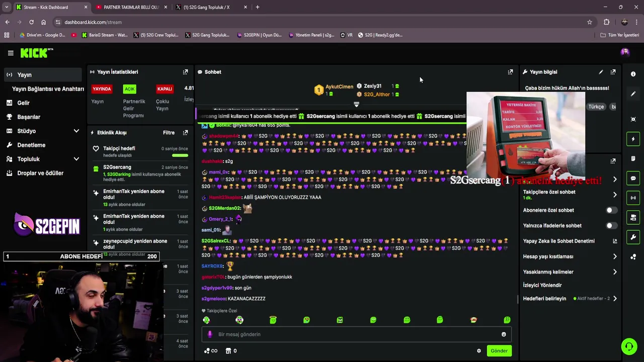Screen dimensions: 644x362
Task: Click the channel points infinity icon
Action: [x=211, y=351]
